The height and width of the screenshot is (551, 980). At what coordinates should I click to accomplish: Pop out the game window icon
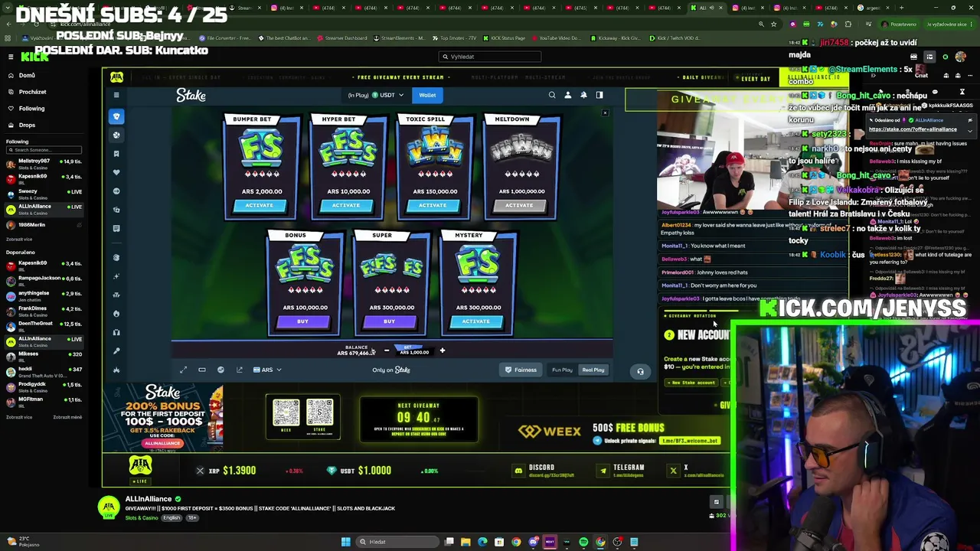[x=240, y=370]
